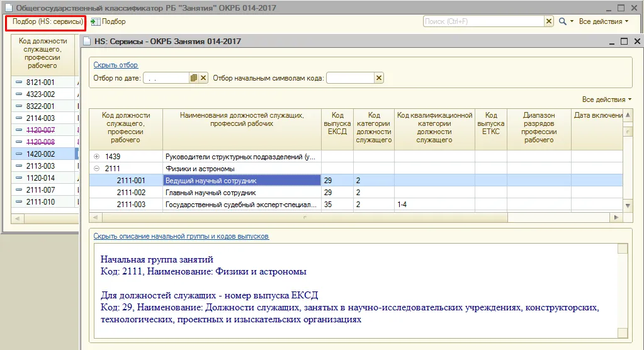
Task: Focus the Отбор по дате input field
Action: click(x=166, y=78)
